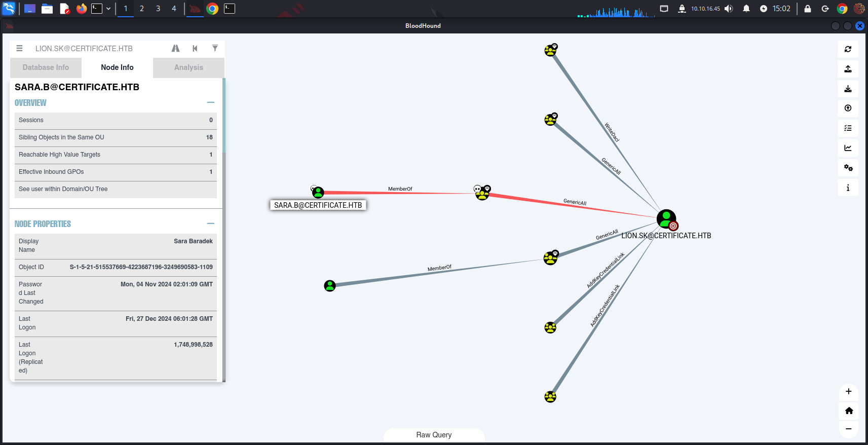
Task: Toggle the hamburger menu to hide panel
Action: click(19, 49)
